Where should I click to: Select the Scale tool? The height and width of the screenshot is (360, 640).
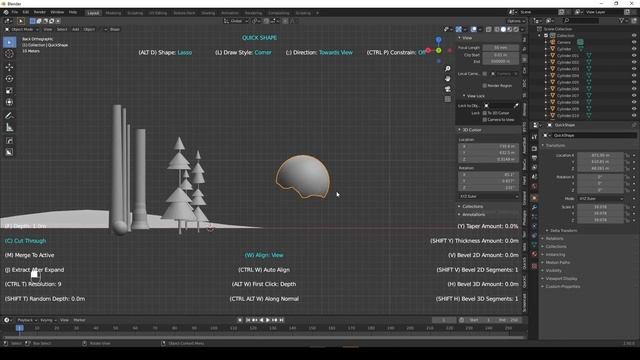[x=9, y=91]
